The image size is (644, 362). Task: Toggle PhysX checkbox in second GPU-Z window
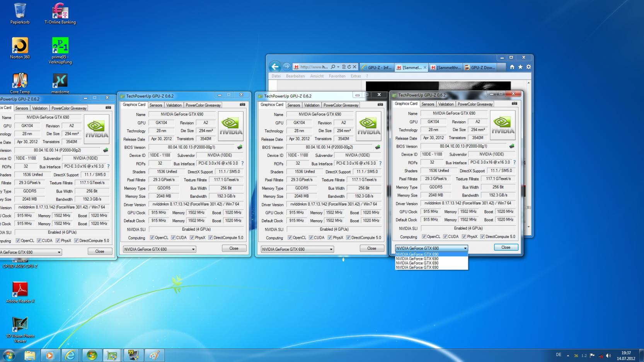click(192, 238)
